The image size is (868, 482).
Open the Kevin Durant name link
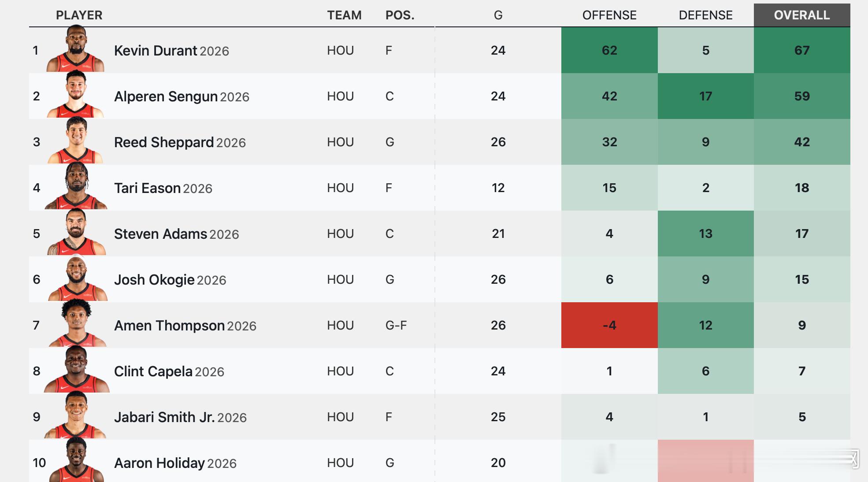click(155, 50)
